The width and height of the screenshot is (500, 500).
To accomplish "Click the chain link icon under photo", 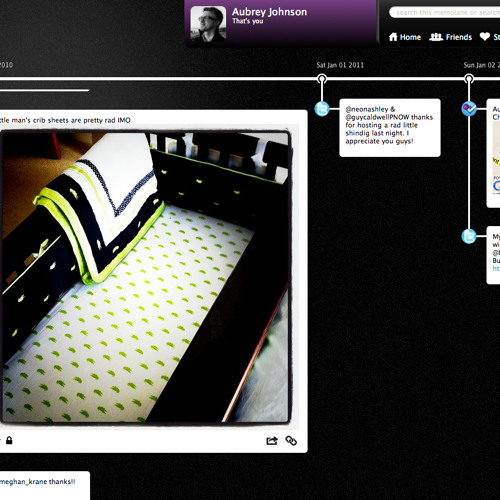I will tap(291, 441).
